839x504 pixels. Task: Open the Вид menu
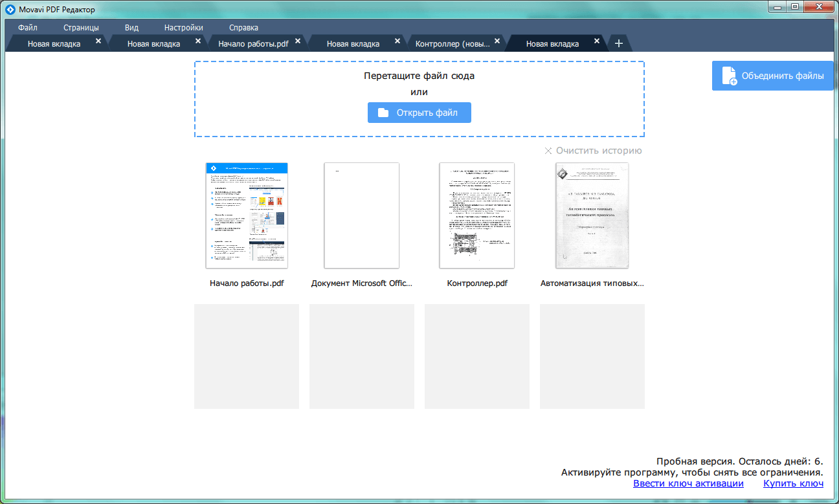click(131, 28)
